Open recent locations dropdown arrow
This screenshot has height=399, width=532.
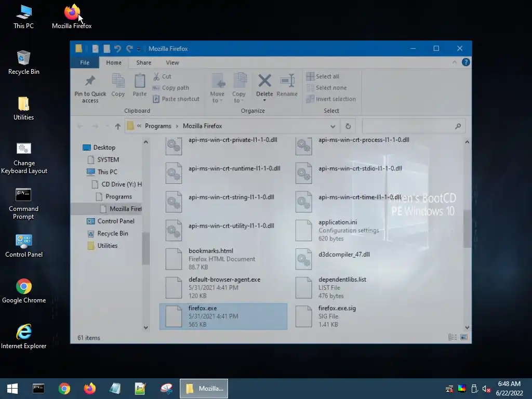[x=107, y=126]
